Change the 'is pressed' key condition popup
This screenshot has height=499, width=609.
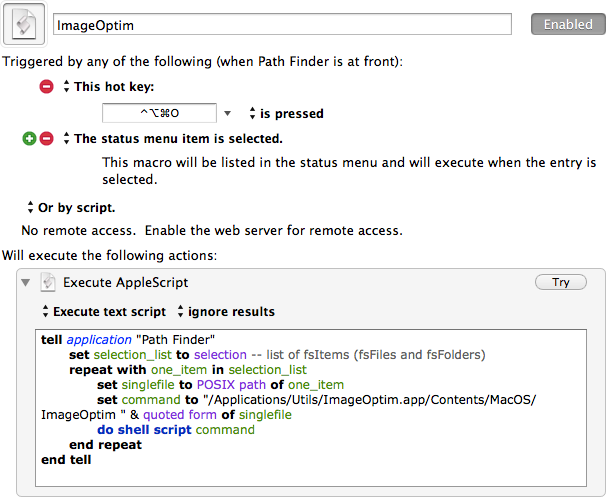[286, 113]
